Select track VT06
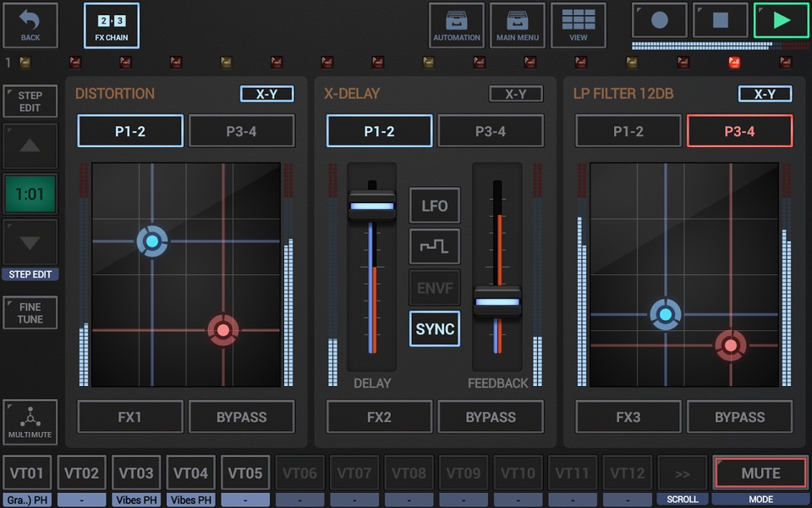The height and width of the screenshot is (508, 812). click(x=299, y=472)
